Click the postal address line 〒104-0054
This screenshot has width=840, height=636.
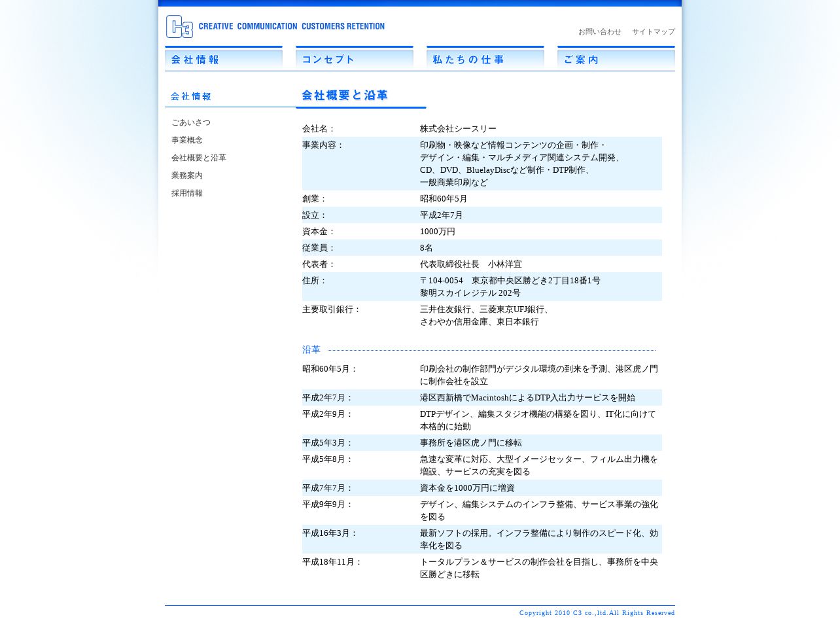point(510,281)
